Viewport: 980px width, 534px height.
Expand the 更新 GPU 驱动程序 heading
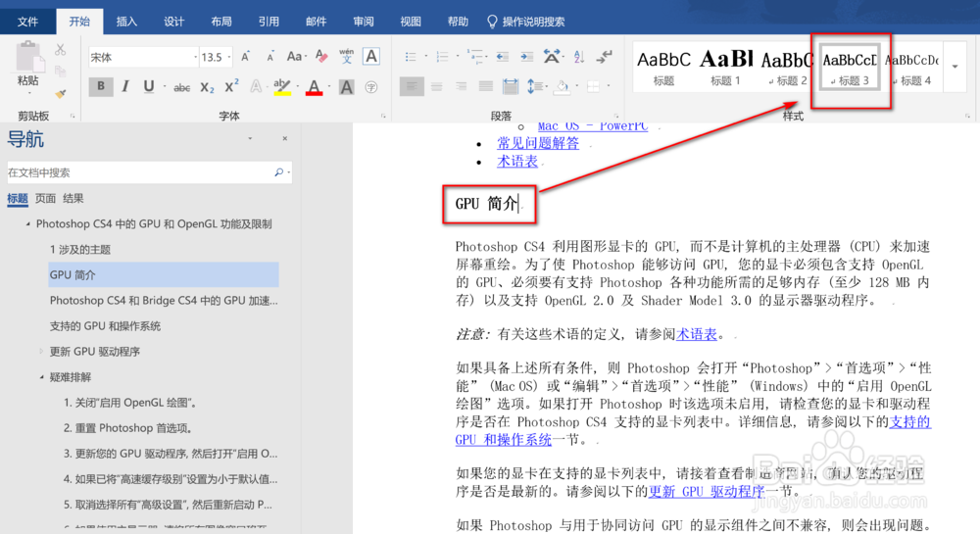tap(41, 351)
